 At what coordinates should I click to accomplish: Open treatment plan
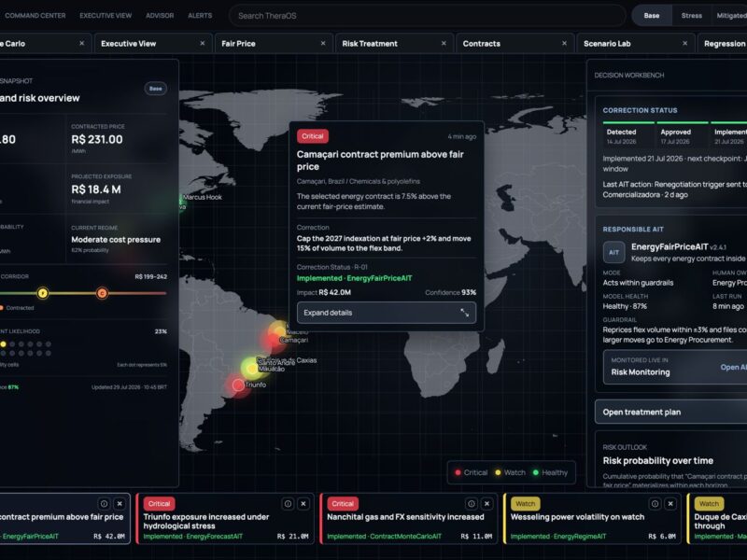point(670,412)
